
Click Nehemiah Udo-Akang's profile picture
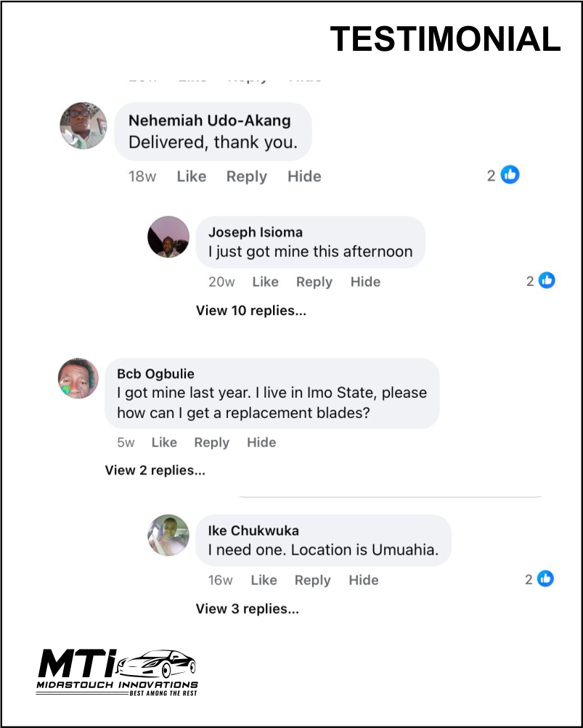pos(83,126)
